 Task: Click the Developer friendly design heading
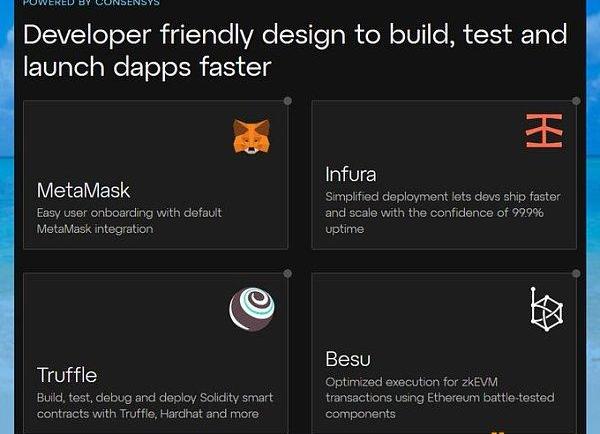click(x=294, y=51)
